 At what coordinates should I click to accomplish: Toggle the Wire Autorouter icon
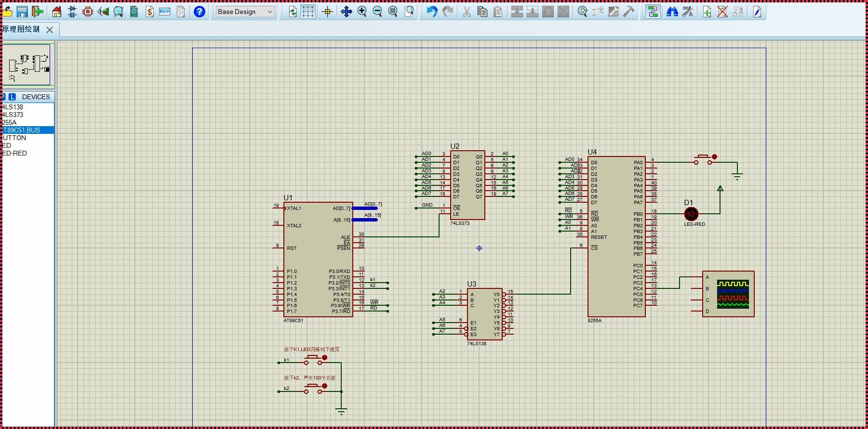tap(653, 12)
